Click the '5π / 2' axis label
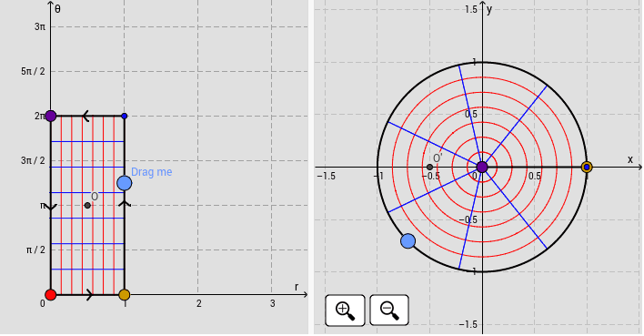 [x=33, y=71]
